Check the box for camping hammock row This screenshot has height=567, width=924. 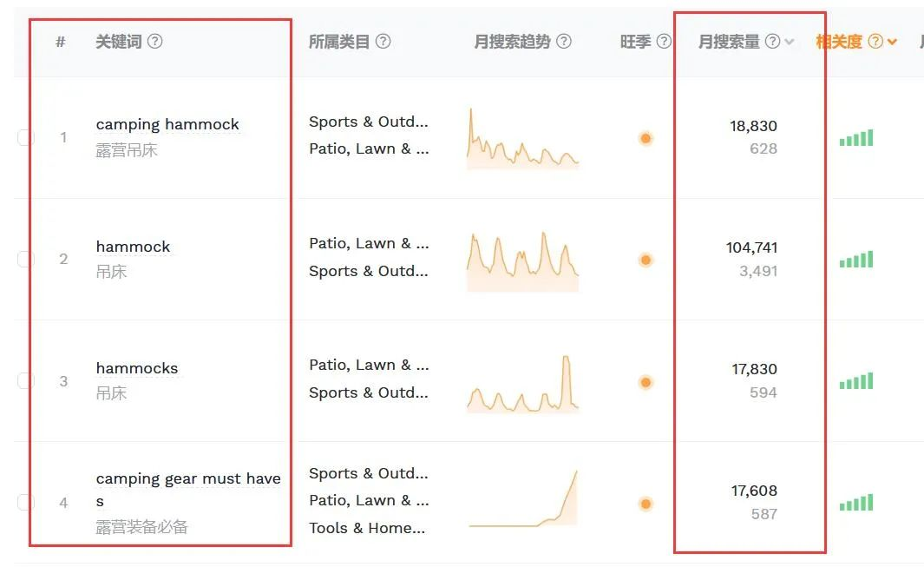click(x=25, y=137)
